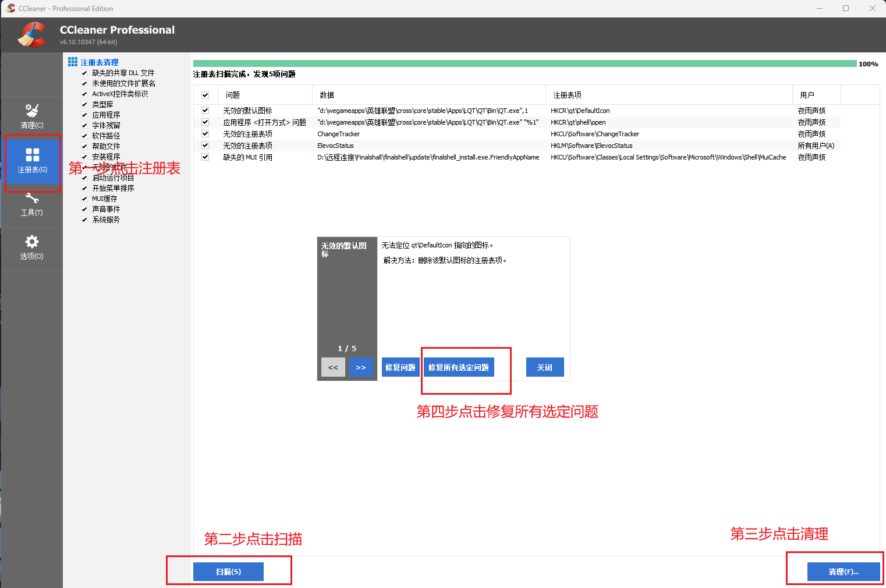Click the CCleaner title bar app icon
The image size is (886, 588).
tap(10, 8)
